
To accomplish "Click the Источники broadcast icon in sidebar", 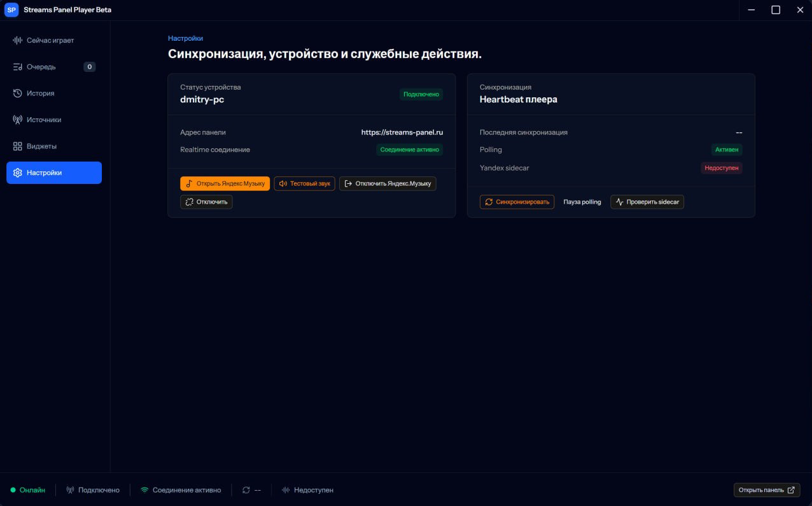I will (18, 120).
